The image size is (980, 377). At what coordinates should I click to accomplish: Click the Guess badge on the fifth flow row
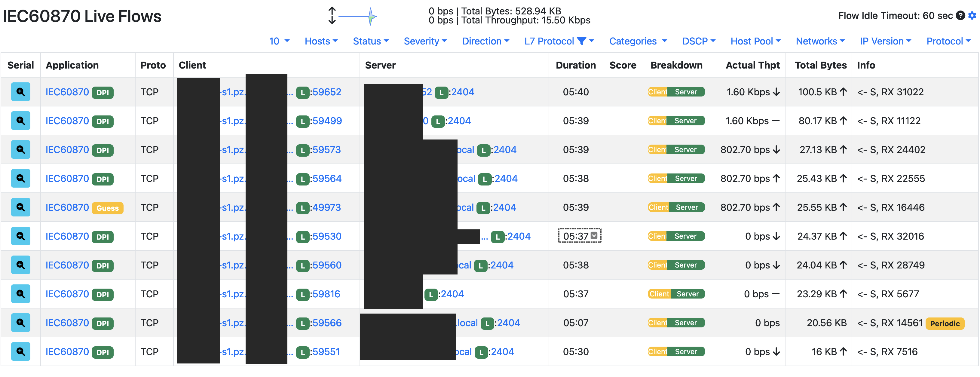pyautogui.click(x=108, y=208)
